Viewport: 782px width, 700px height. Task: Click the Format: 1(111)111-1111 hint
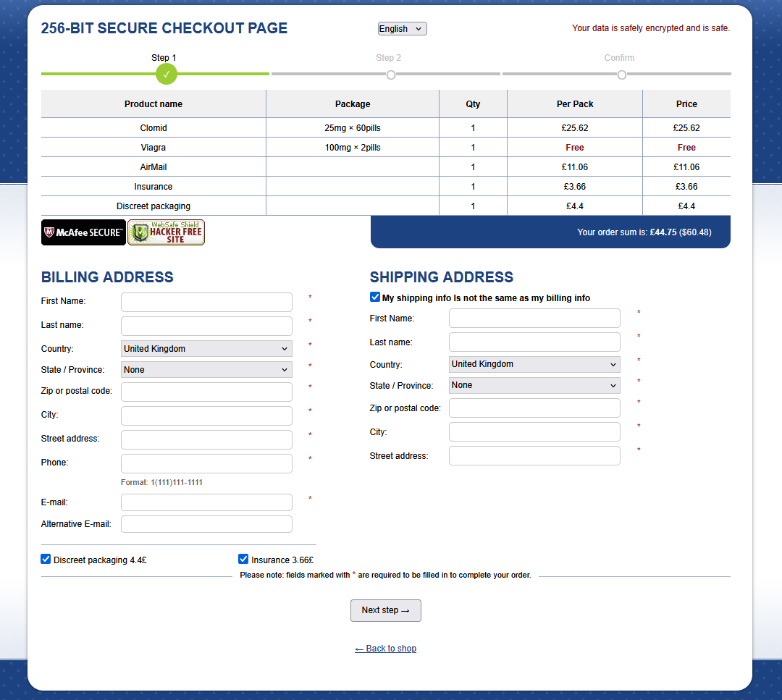[x=161, y=482]
